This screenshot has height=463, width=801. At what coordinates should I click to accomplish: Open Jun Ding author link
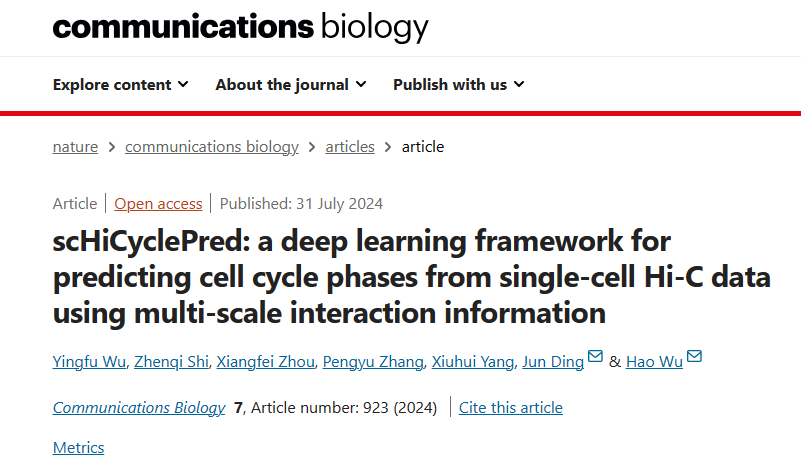(553, 361)
